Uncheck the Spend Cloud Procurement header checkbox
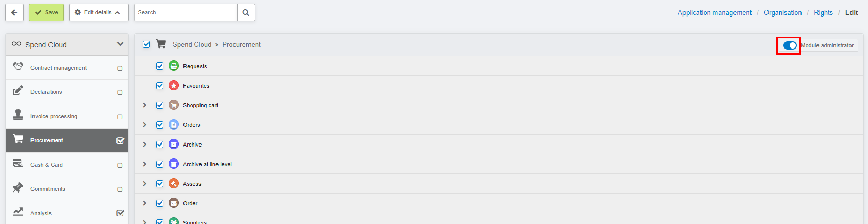The height and width of the screenshot is (224, 868). click(x=146, y=44)
